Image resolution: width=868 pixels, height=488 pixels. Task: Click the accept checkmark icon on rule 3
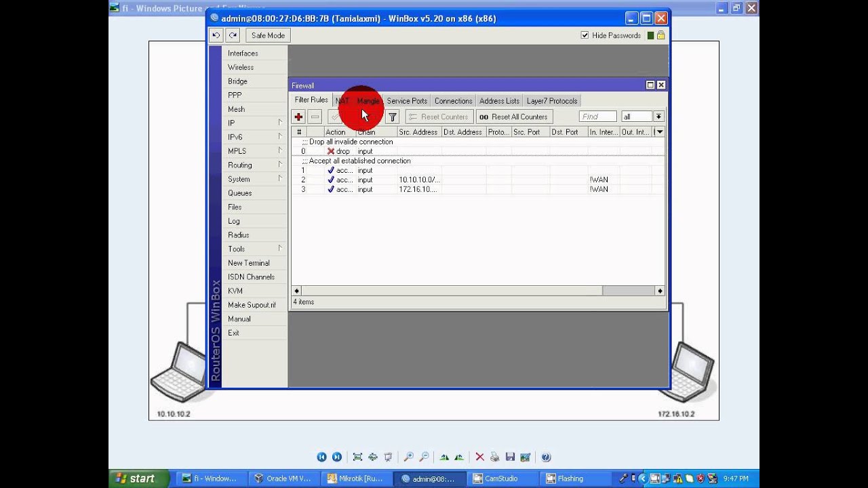click(331, 189)
